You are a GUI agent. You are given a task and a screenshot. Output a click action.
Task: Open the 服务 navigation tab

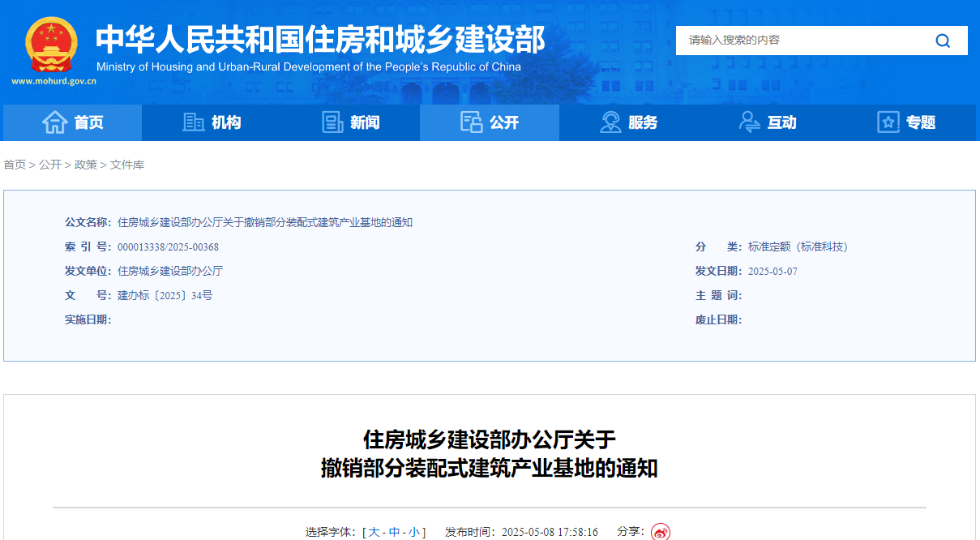coord(629,122)
